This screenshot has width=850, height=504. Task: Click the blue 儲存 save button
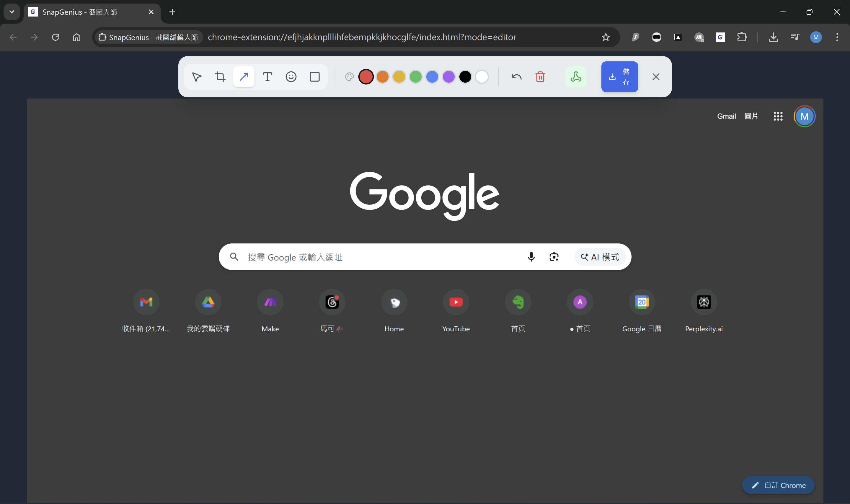pyautogui.click(x=619, y=77)
